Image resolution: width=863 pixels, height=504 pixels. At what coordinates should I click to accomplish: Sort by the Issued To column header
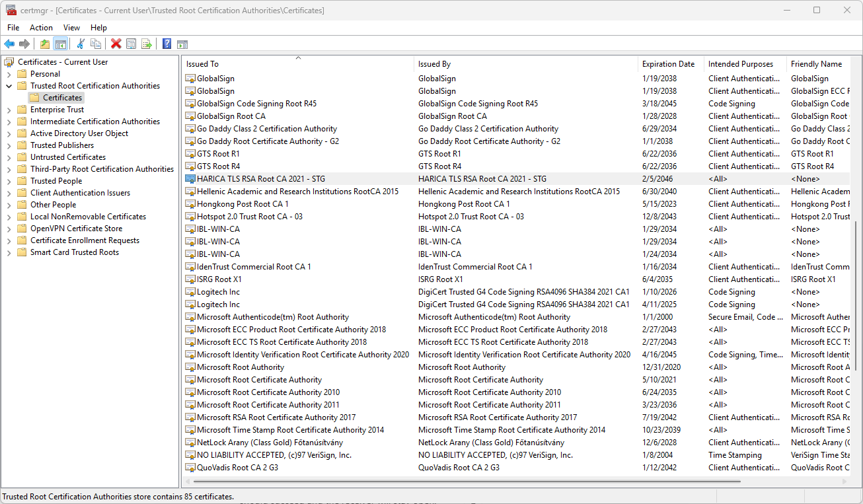click(298, 64)
